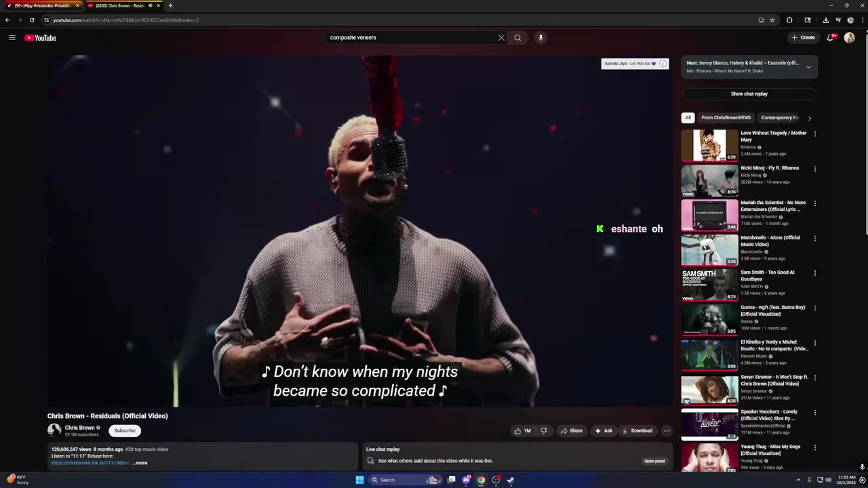Open the chrisbrown.lnk.to deluxe link

tap(90, 463)
